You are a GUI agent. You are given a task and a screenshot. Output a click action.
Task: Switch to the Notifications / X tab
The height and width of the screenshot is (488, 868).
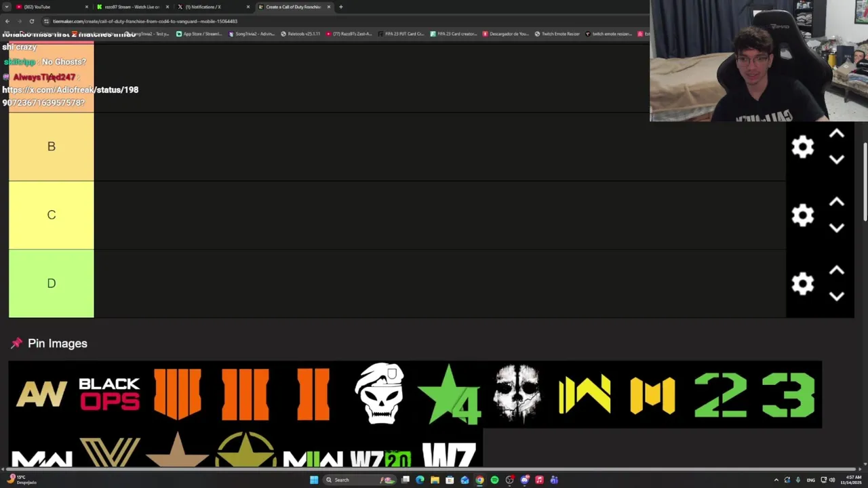(213, 7)
